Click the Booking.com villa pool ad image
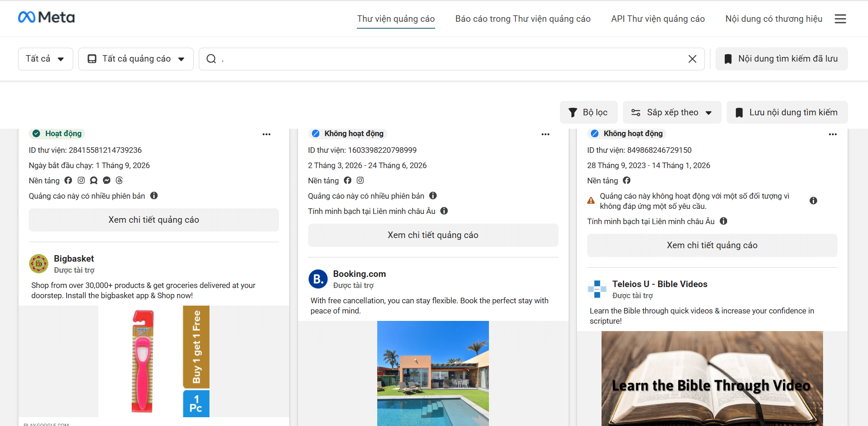 [x=433, y=373]
